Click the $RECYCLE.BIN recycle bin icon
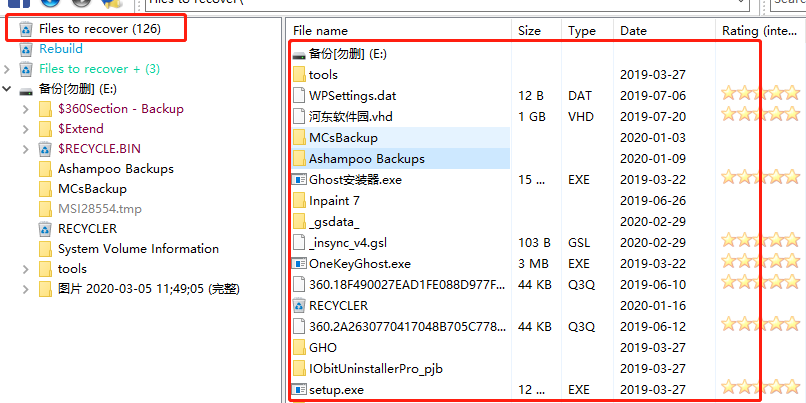The height and width of the screenshot is (403, 806). [45, 149]
